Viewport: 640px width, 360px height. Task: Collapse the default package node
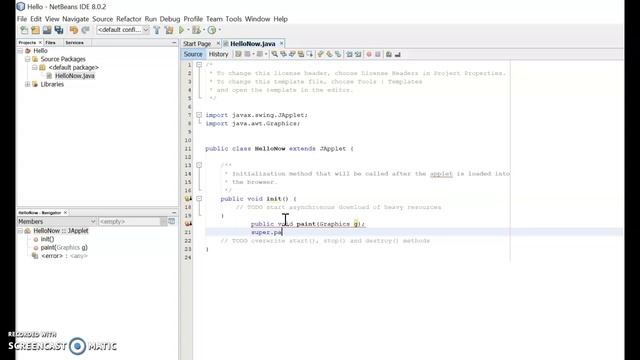(x=35, y=67)
